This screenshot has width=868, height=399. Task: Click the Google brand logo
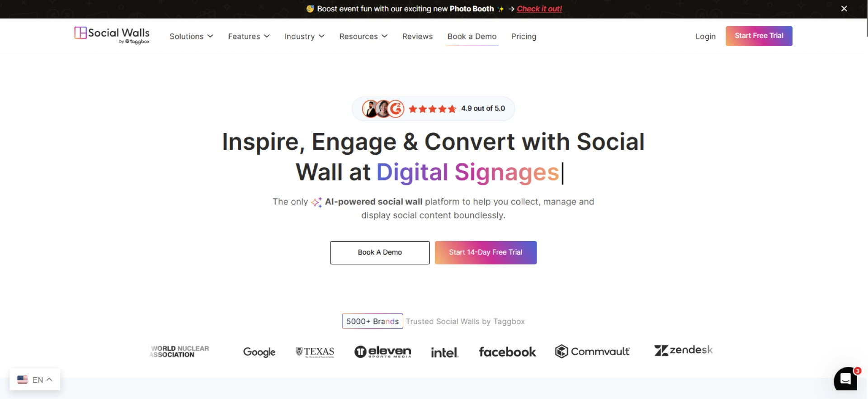tap(259, 351)
